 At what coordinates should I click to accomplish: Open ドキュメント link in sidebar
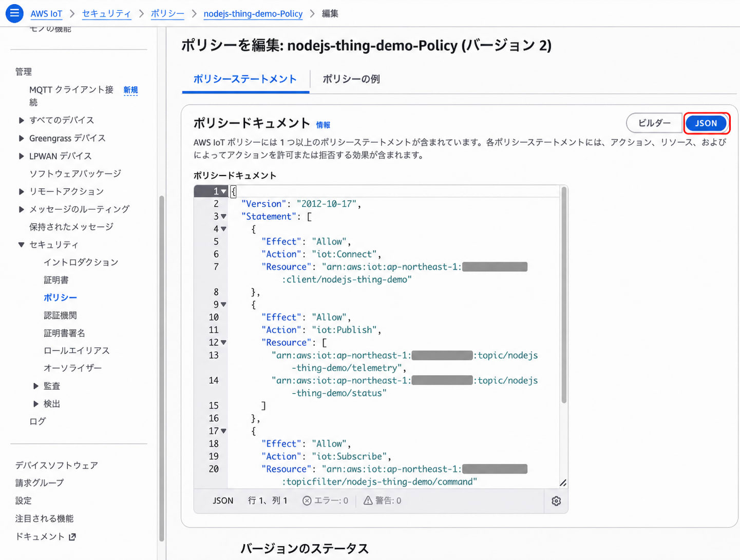[40, 536]
